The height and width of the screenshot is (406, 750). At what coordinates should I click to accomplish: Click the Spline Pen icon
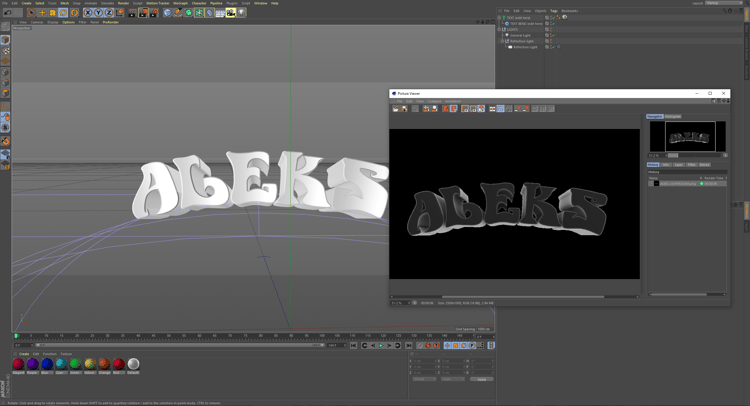click(x=177, y=13)
